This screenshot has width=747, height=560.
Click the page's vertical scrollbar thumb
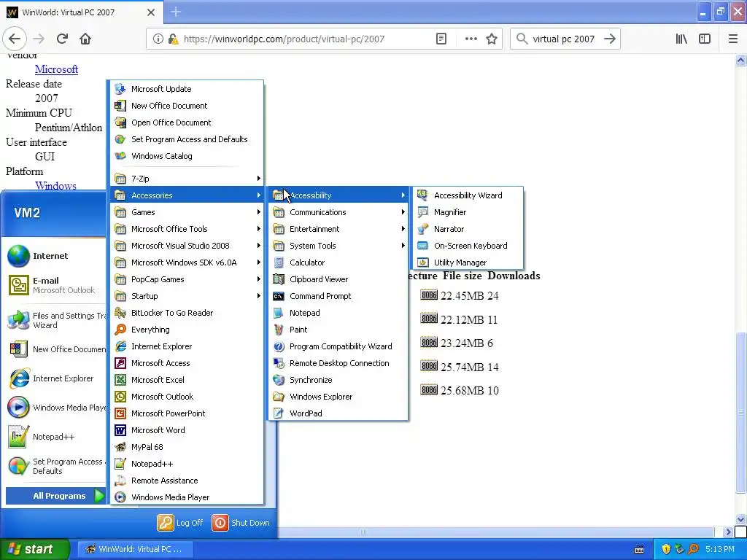pyautogui.click(x=740, y=413)
